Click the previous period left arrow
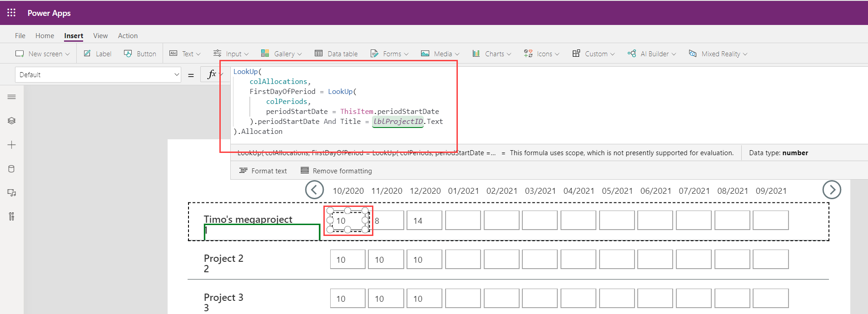This screenshot has width=868, height=314. point(314,190)
